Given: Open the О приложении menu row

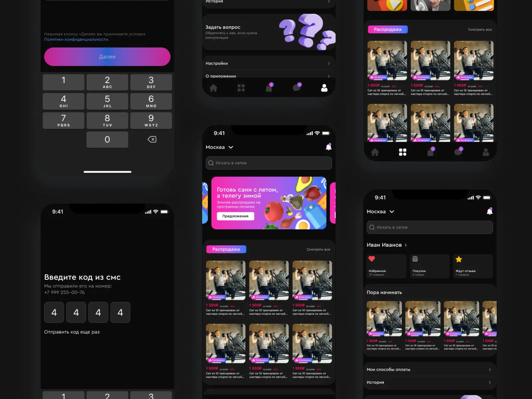Looking at the screenshot, I should coord(268,76).
